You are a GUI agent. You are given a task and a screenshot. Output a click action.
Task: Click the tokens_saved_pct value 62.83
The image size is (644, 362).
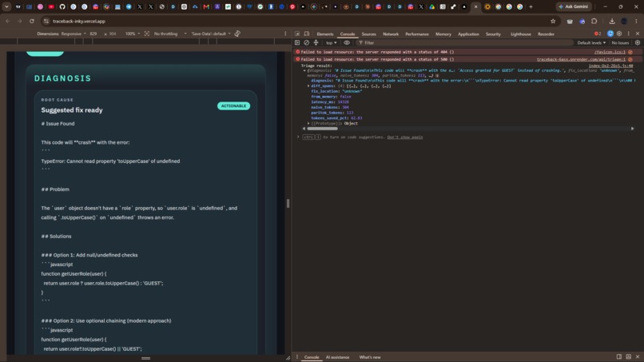(x=356, y=118)
